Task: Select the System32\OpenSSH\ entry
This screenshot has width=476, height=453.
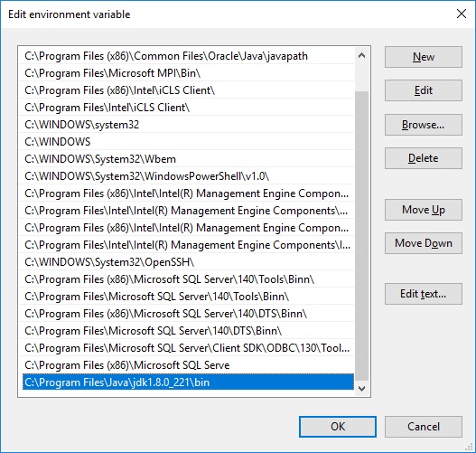Action: 187,262
